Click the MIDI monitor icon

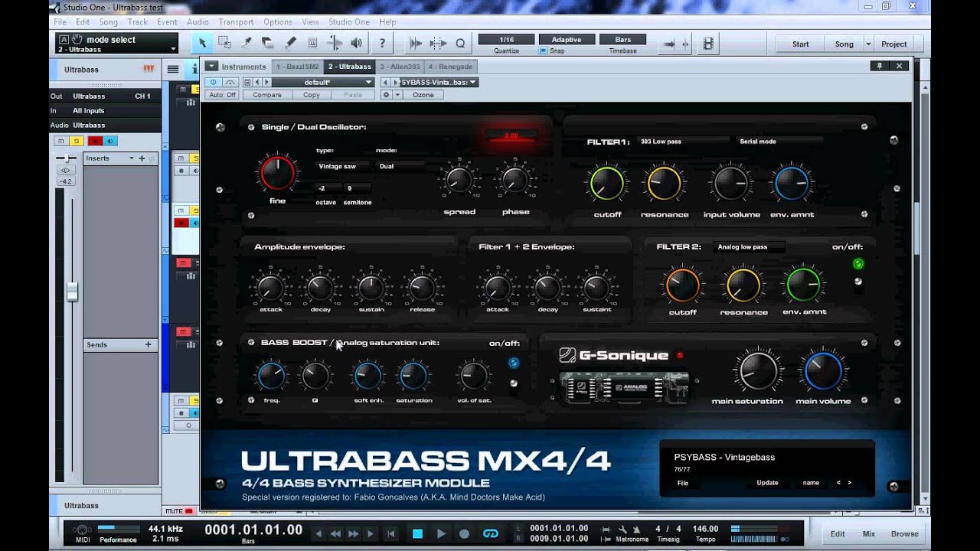point(82,530)
